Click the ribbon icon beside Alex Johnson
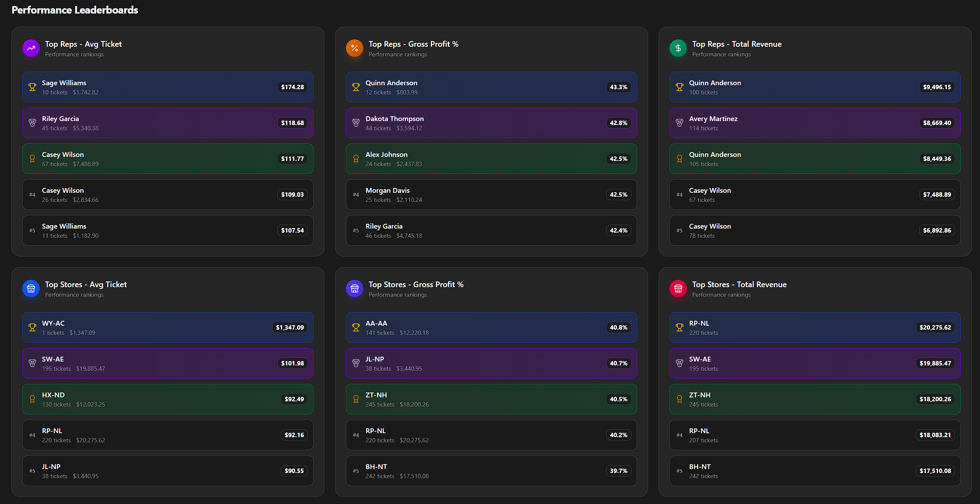980x504 pixels. (x=356, y=159)
